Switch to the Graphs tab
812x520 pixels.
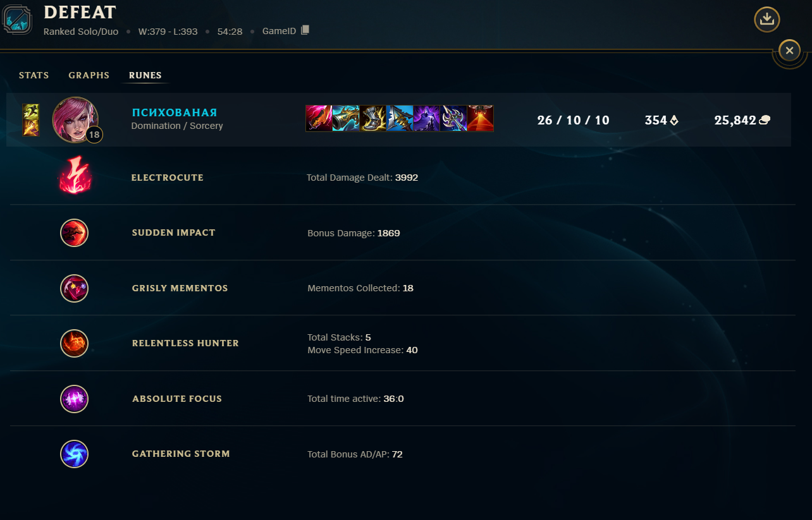[x=89, y=75]
